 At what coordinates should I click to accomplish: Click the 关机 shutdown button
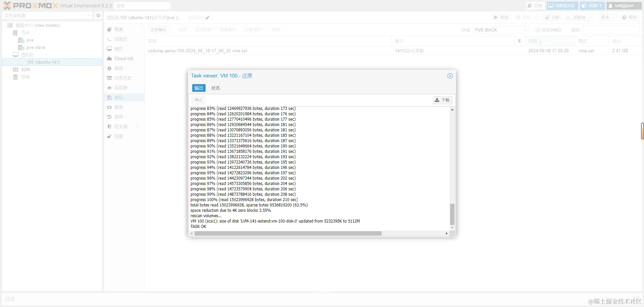[524, 17]
